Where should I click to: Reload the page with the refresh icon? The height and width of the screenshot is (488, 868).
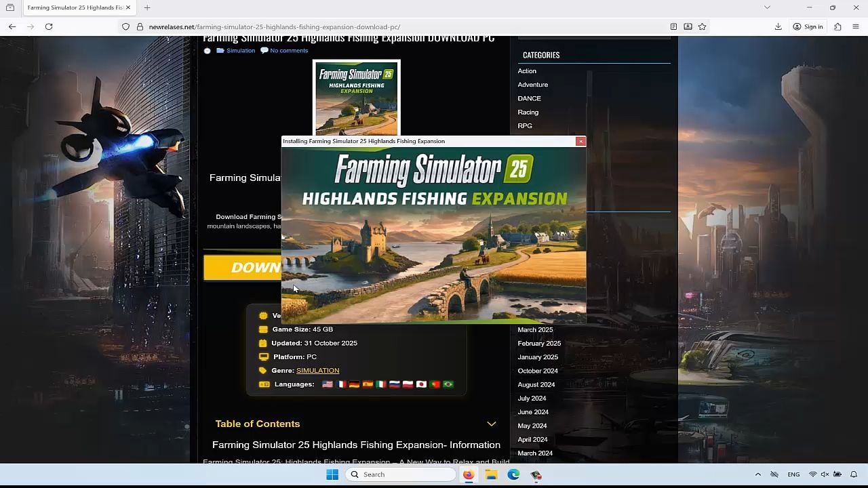point(49,26)
